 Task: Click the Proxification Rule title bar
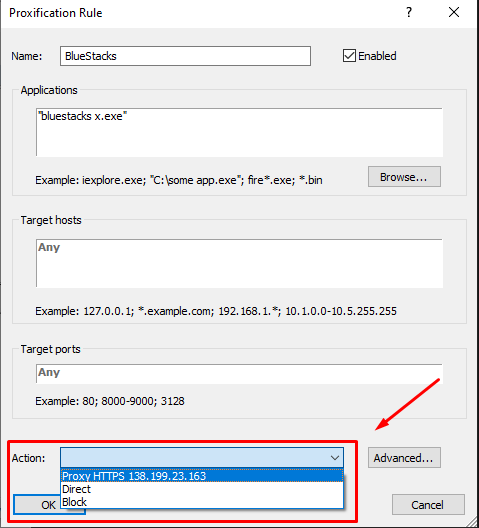(x=202, y=13)
